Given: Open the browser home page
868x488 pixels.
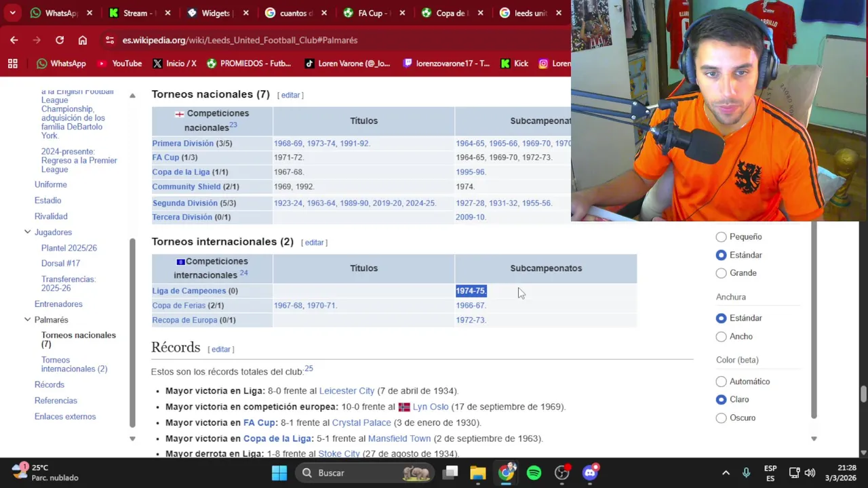Looking at the screenshot, I should (x=83, y=40).
